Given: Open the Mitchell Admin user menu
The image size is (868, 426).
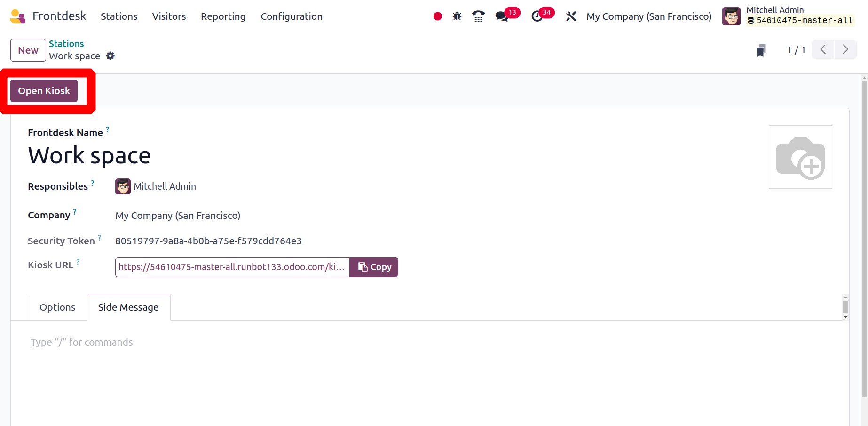Looking at the screenshot, I should click(788, 16).
